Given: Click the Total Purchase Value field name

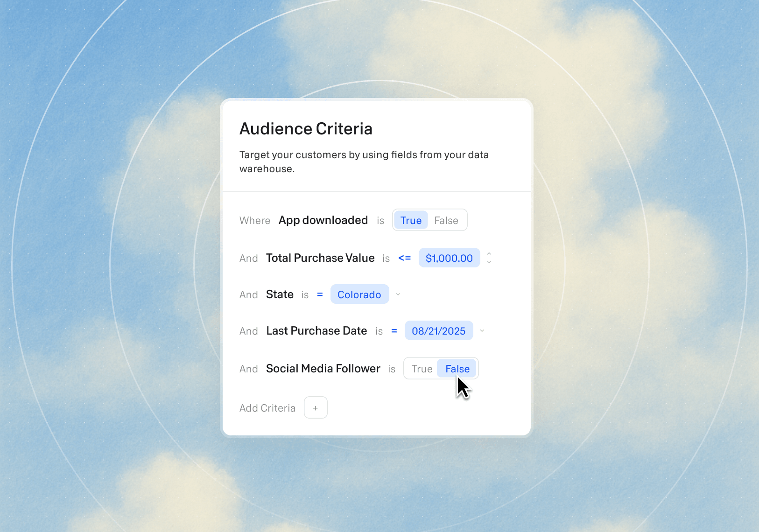Looking at the screenshot, I should pyautogui.click(x=320, y=258).
